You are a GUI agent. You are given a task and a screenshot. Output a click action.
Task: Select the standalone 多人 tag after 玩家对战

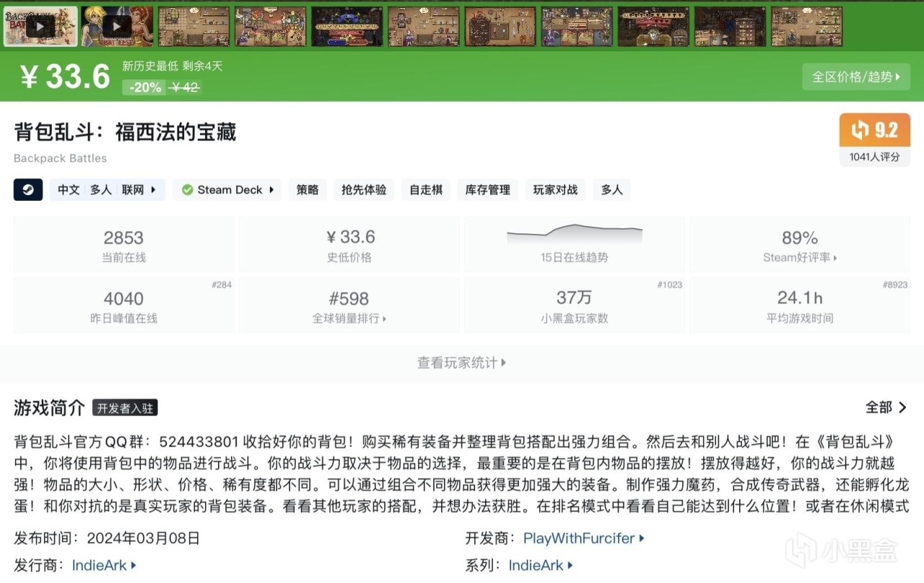[612, 190]
